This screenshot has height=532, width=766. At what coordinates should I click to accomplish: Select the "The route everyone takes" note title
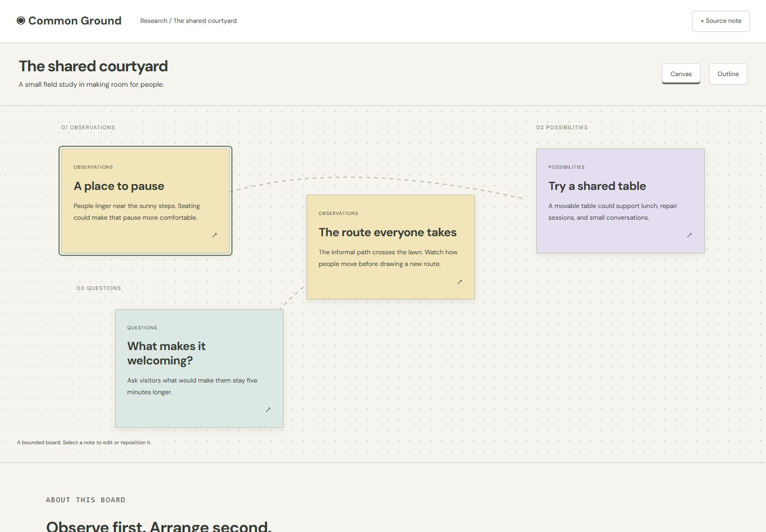388,232
